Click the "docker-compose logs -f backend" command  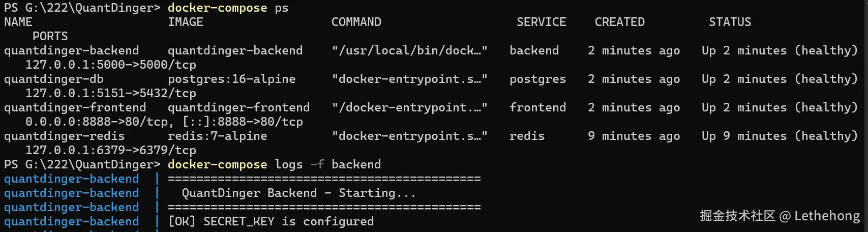pyautogui.click(x=274, y=164)
